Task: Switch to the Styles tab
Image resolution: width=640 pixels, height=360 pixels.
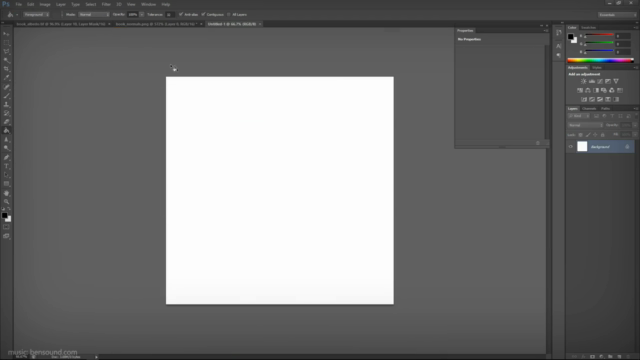Action: point(597,68)
